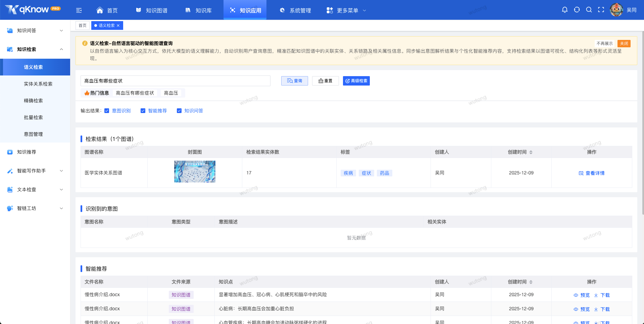This screenshot has width=644, height=324.
Task: Click the 医学实体关系图谱 cover thumbnail
Action: click(x=195, y=171)
